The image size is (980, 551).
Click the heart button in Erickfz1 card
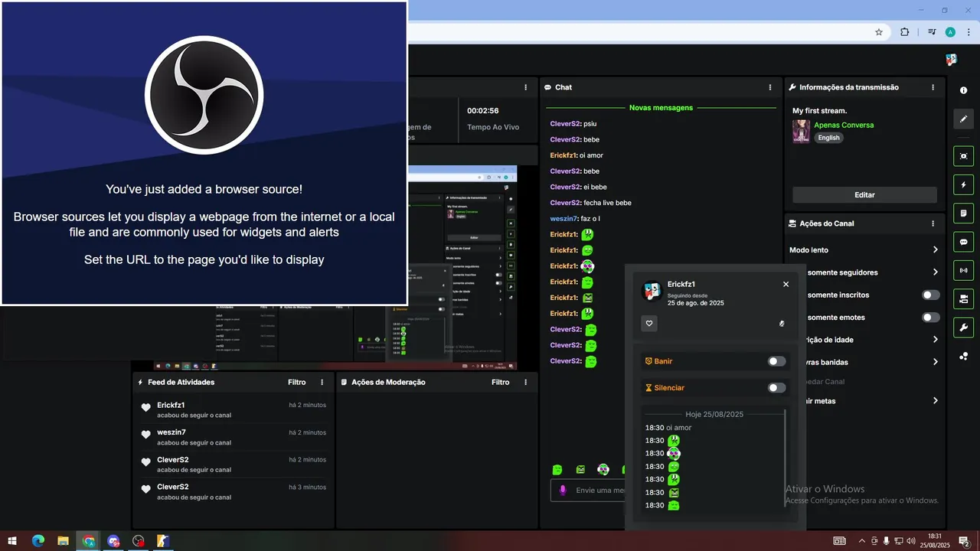(x=649, y=324)
